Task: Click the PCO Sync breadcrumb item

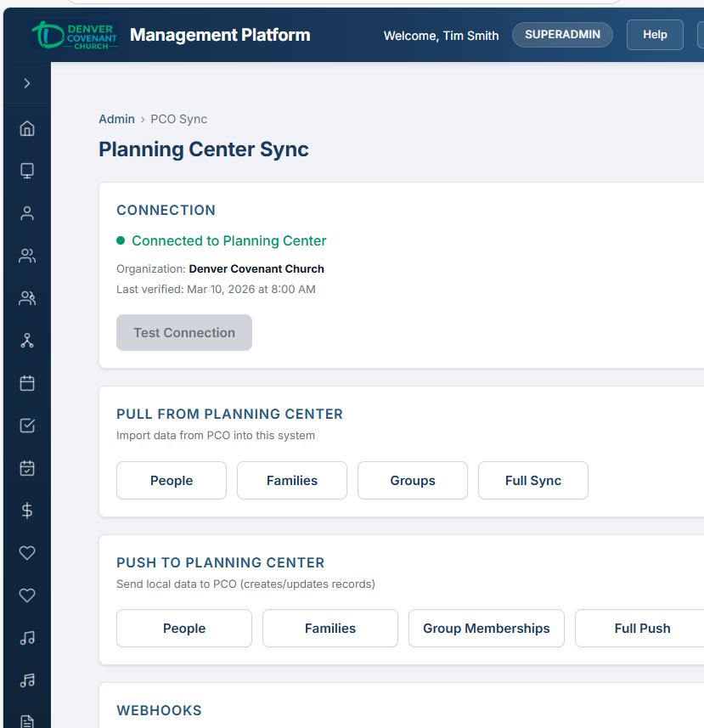Action: (x=178, y=119)
